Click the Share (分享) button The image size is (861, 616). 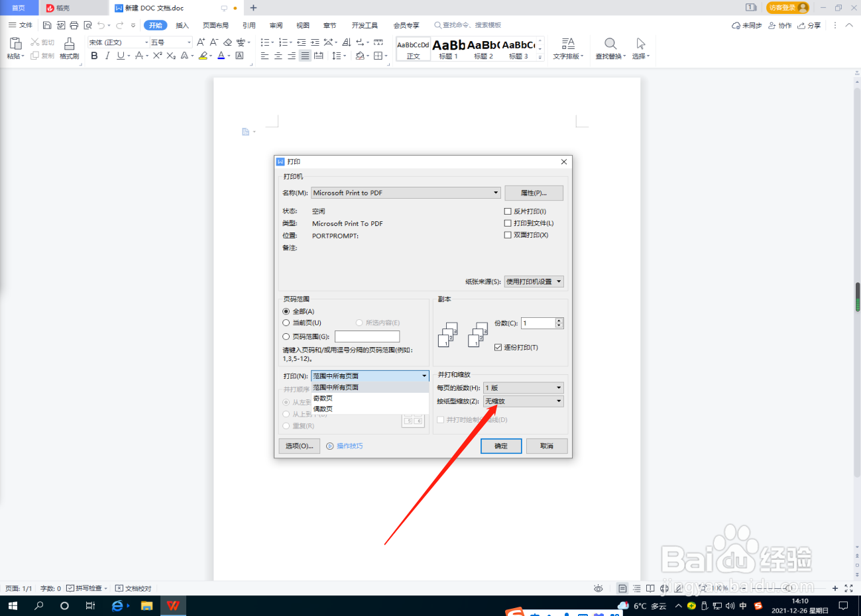[x=809, y=25]
